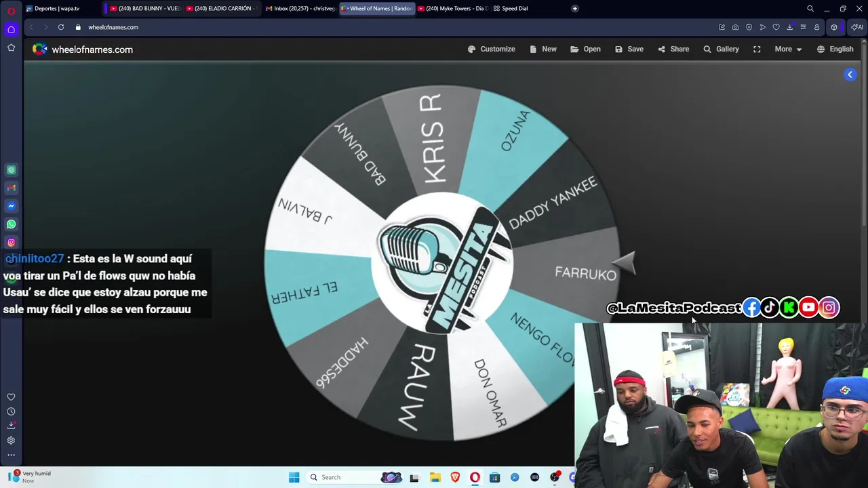This screenshot has width=868, height=488.
Task: Click Open in the site header
Action: (x=585, y=49)
